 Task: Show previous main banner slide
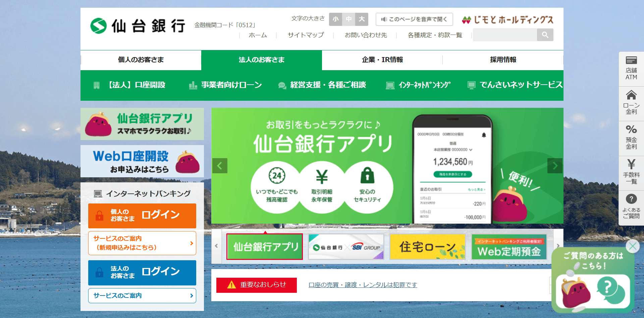220,166
